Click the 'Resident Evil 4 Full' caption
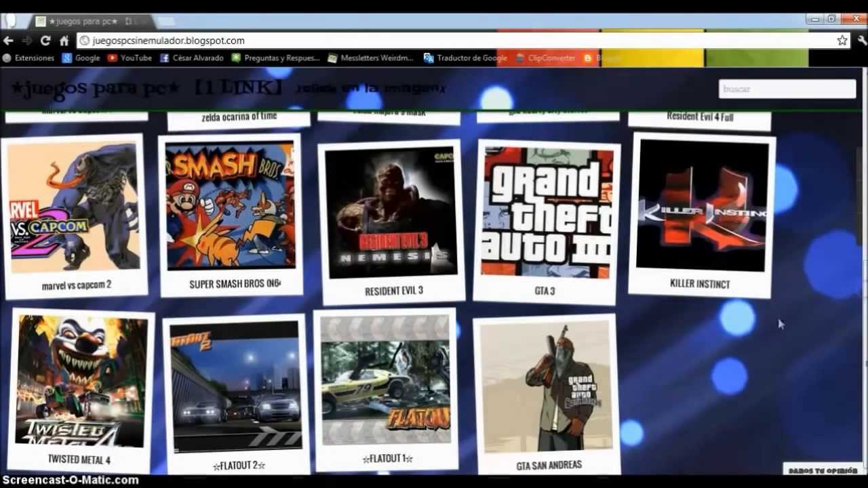The width and height of the screenshot is (868, 488). pos(700,117)
